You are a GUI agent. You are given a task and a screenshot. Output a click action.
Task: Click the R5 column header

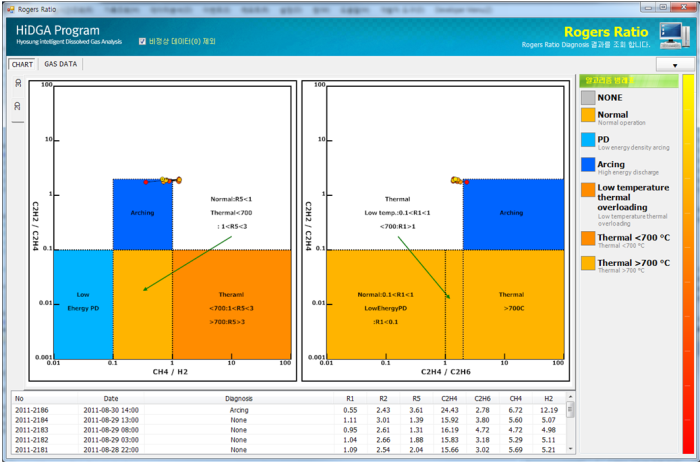(x=416, y=398)
